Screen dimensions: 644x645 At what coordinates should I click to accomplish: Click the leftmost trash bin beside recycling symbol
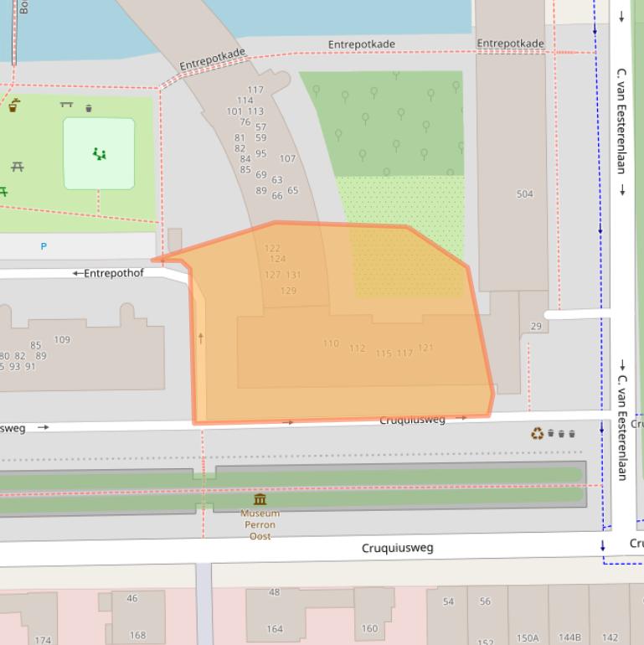pos(550,434)
